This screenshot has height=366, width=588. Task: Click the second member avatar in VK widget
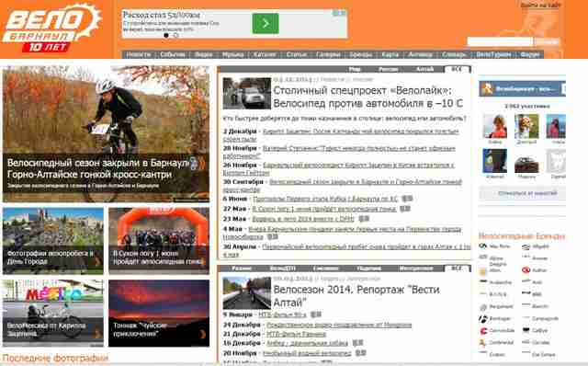[x=526, y=127]
